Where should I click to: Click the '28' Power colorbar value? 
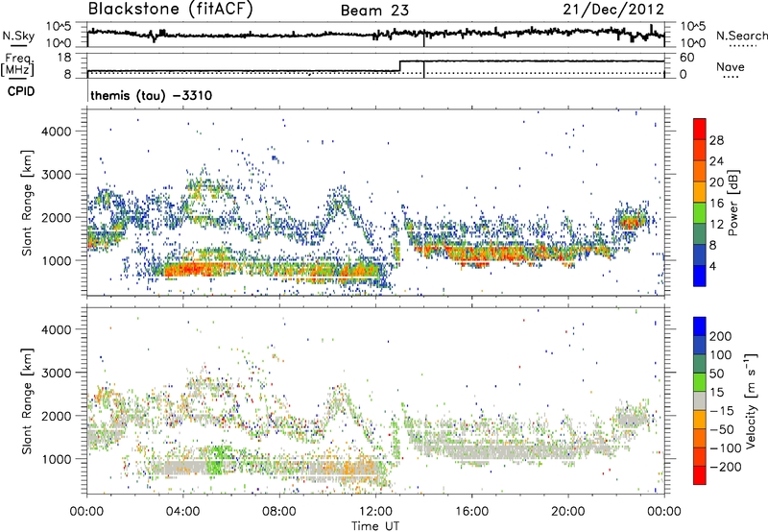pos(716,140)
